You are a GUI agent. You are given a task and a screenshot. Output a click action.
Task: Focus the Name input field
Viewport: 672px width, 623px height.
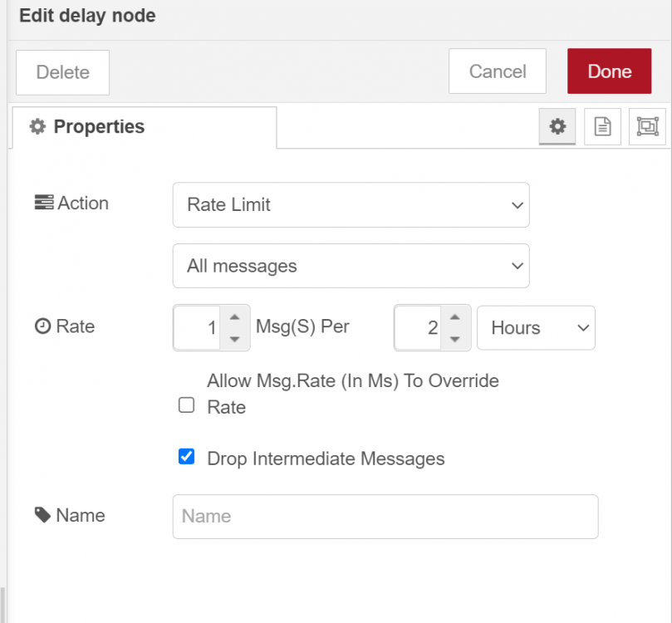(385, 517)
